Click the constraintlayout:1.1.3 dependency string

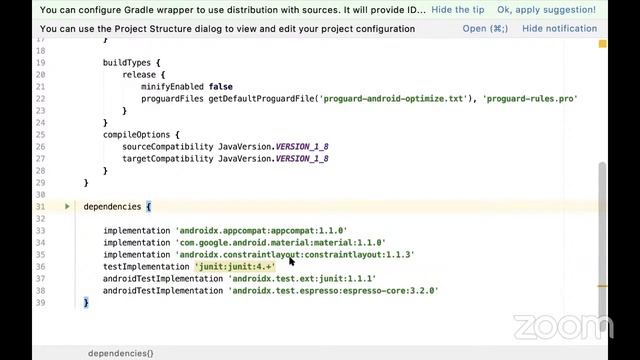click(x=295, y=255)
